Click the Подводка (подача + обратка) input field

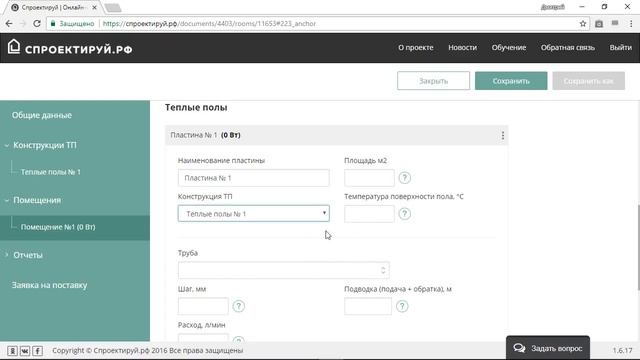pos(368,306)
